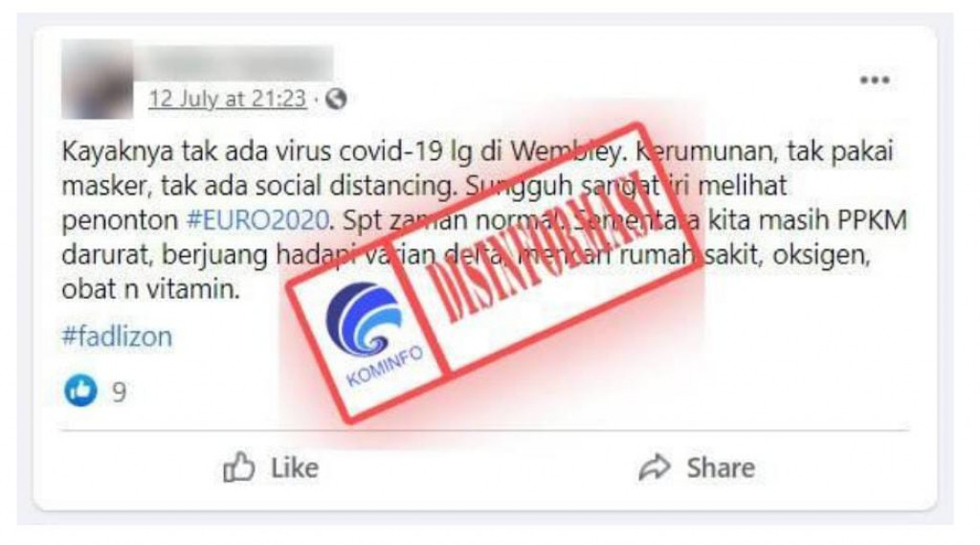The height and width of the screenshot is (545, 980).
Task: Click the "Share" text label
Action: (721, 468)
